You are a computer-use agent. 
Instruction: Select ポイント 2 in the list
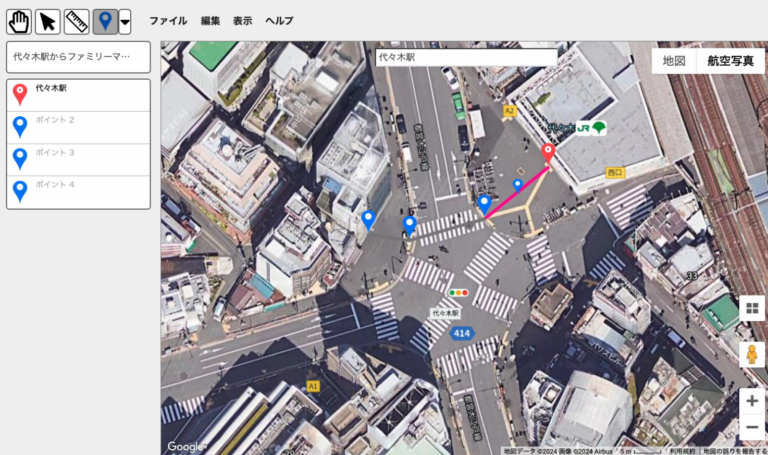78,127
